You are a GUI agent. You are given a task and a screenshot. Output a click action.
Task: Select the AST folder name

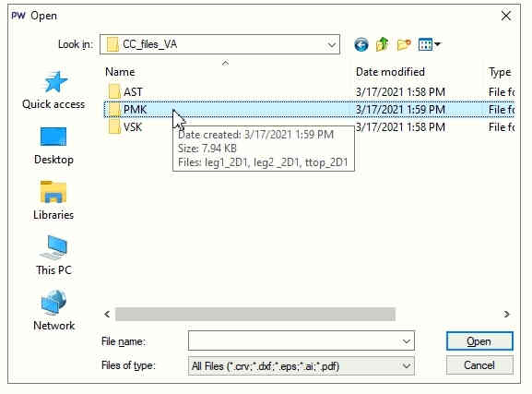click(133, 92)
